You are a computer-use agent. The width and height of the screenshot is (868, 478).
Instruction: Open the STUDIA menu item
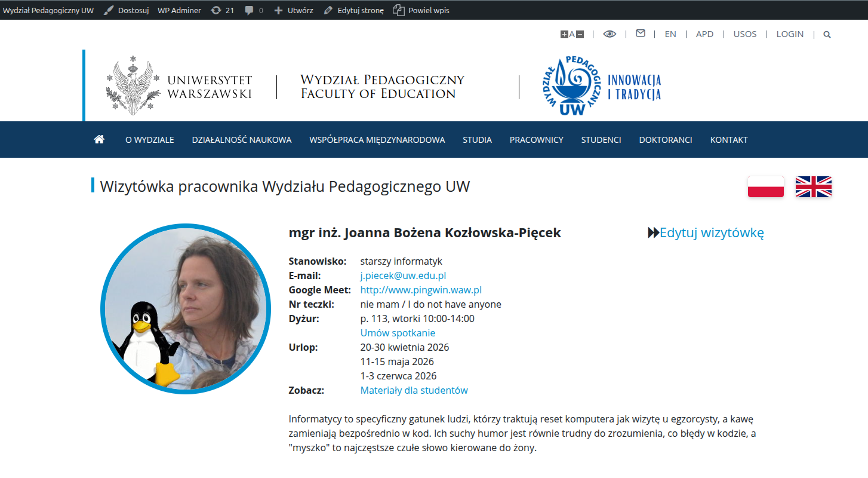coord(478,140)
